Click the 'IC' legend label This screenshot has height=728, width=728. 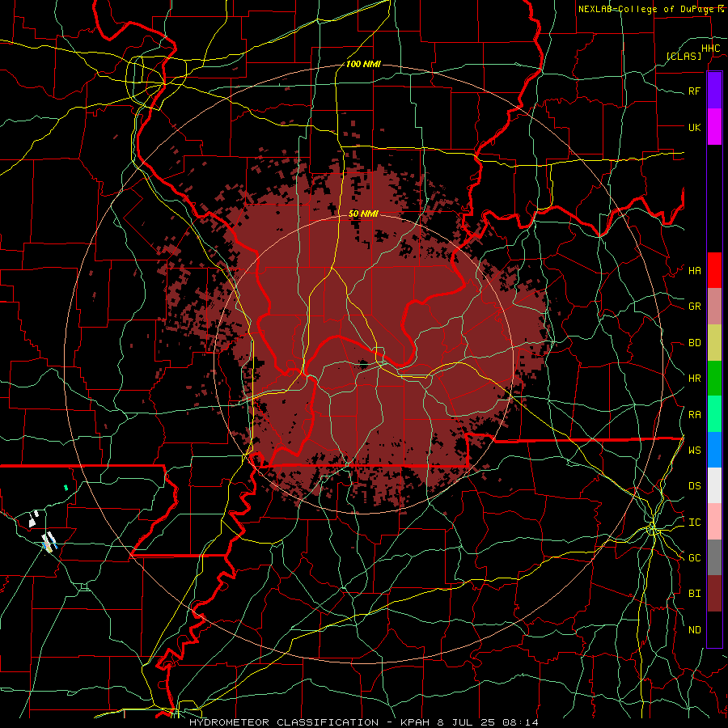pyautogui.click(x=694, y=523)
